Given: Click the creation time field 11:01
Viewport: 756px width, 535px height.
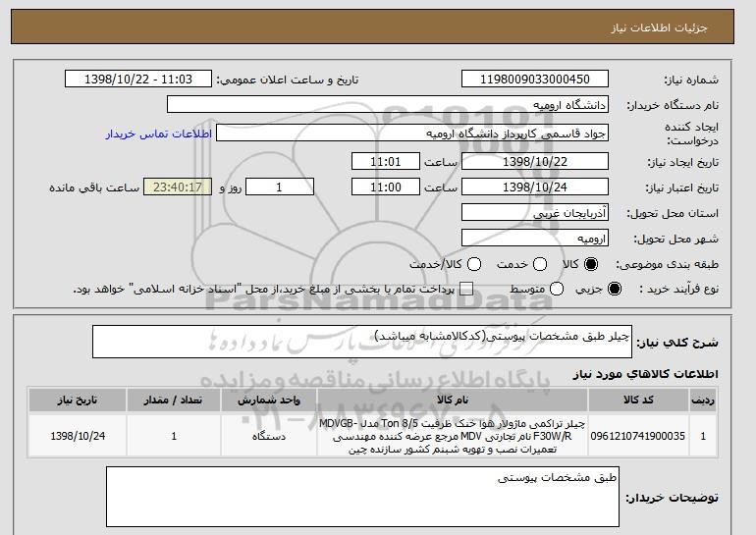Looking at the screenshot, I should [386, 161].
